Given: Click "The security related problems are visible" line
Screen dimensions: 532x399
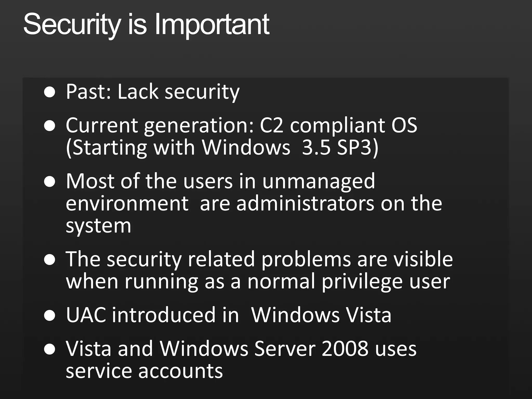Looking at the screenshot, I should click(259, 259).
